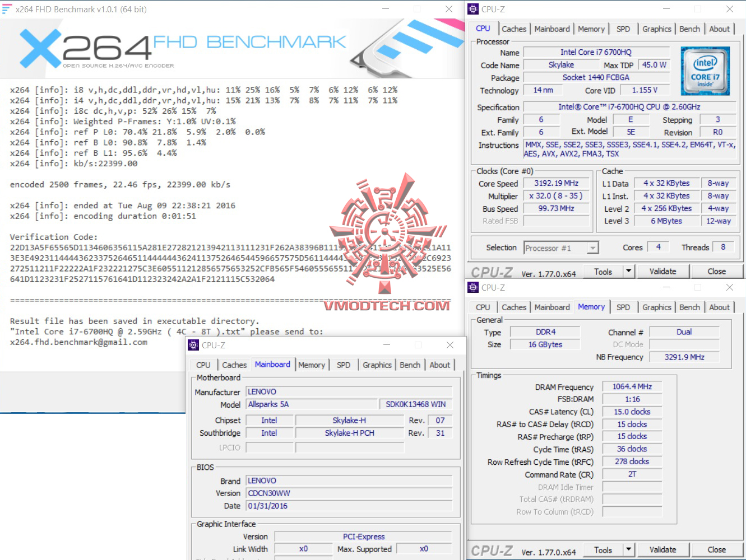
Task: Click the Intel Core i7 inside logo
Action: pyautogui.click(x=705, y=71)
